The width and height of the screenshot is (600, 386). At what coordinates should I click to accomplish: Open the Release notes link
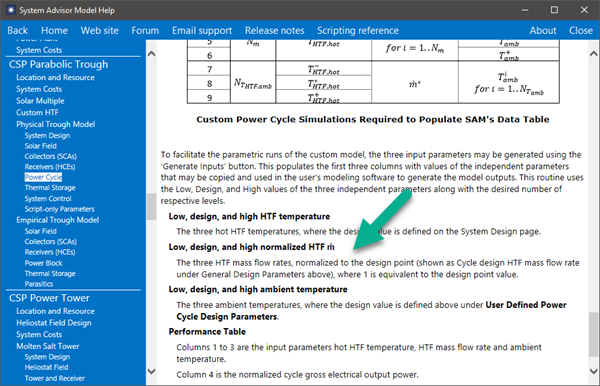point(274,31)
